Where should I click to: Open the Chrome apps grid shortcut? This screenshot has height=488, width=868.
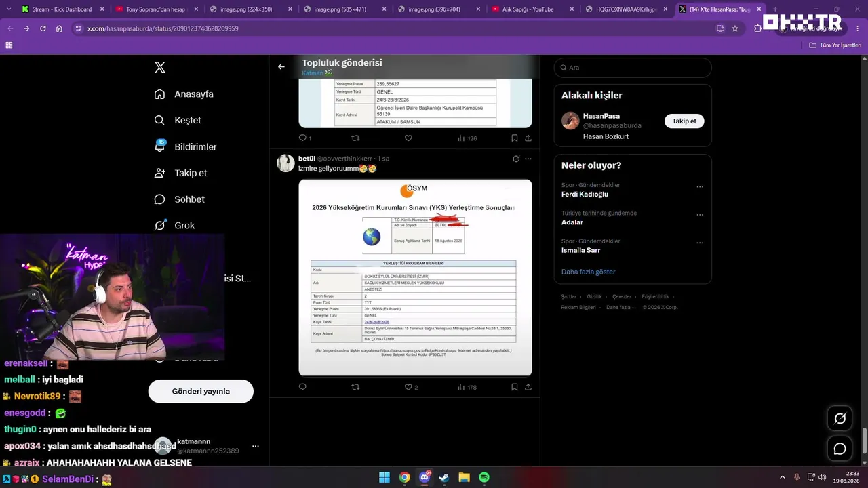(x=9, y=45)
